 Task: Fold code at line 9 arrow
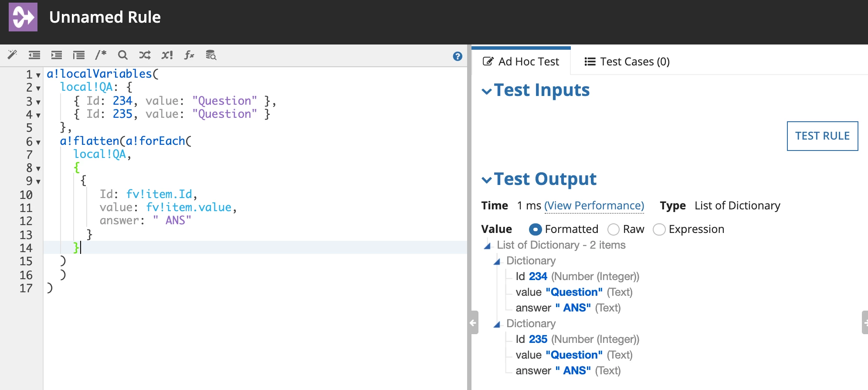point(38,182)
